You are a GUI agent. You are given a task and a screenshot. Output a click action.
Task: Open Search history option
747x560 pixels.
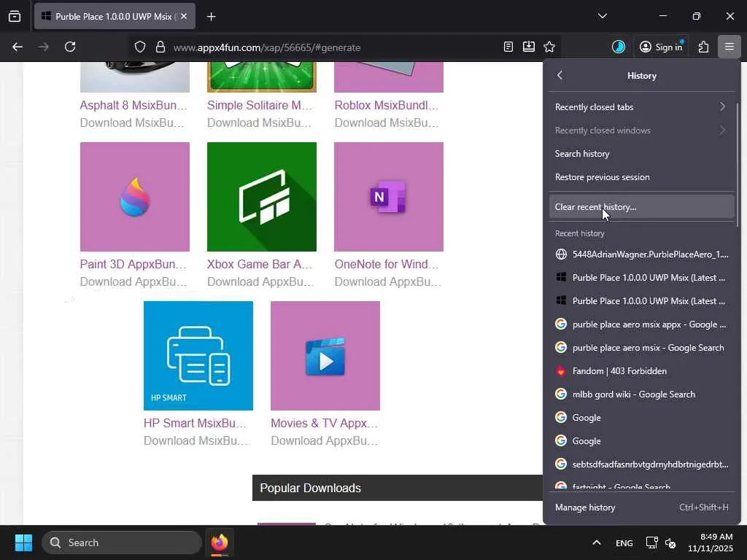tap(641, 153)
